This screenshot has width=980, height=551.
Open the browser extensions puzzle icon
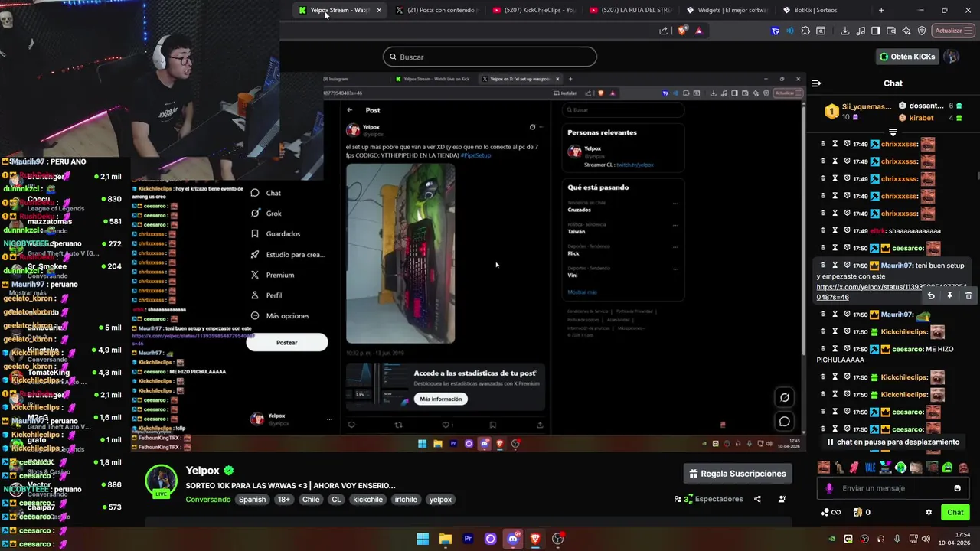[805, 31]
